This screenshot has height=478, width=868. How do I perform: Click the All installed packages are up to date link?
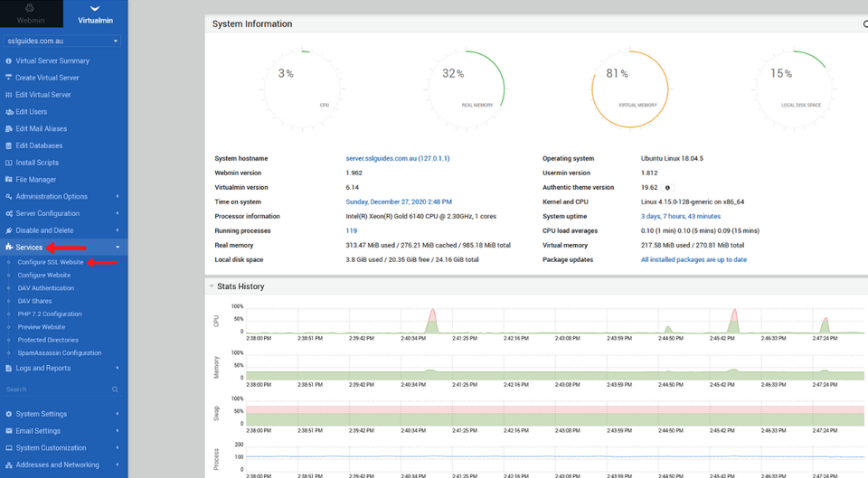pos(693,259)
